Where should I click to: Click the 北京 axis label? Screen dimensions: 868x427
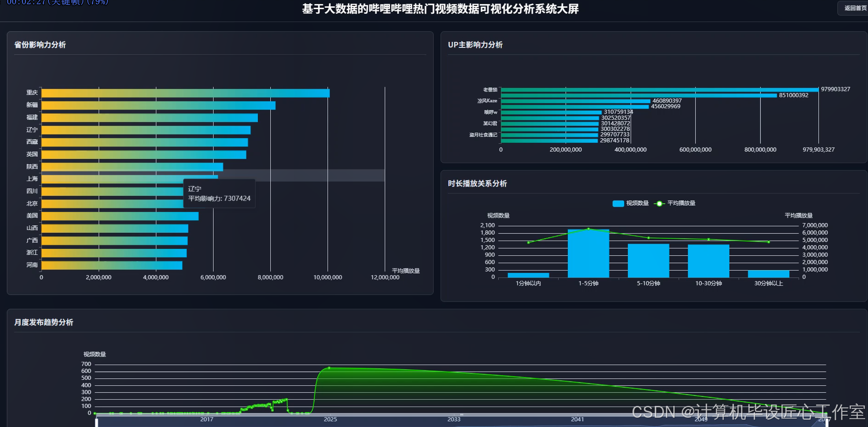coord(32,203)
